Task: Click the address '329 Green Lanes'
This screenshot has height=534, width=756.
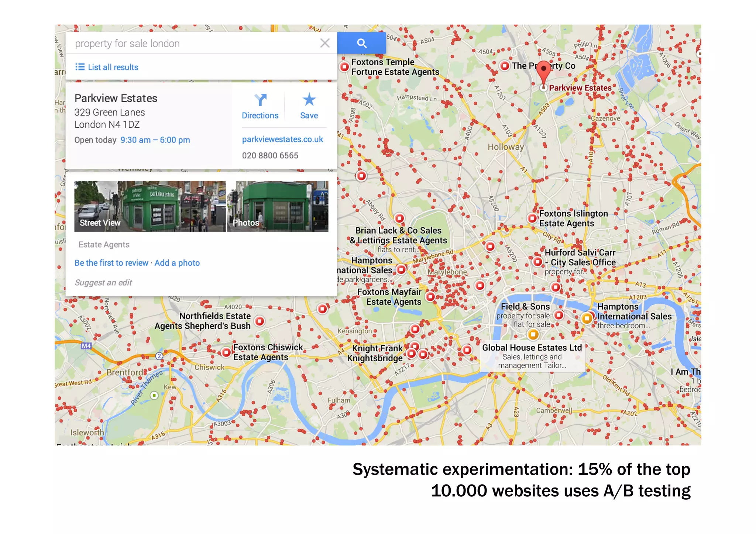Action: click(x=110, y=112)
